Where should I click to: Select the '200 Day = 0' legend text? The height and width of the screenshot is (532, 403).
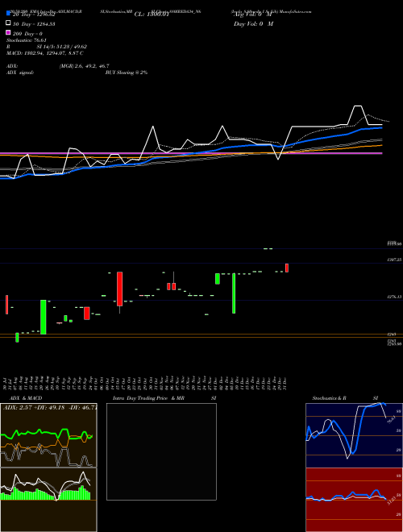coord(27,34)
